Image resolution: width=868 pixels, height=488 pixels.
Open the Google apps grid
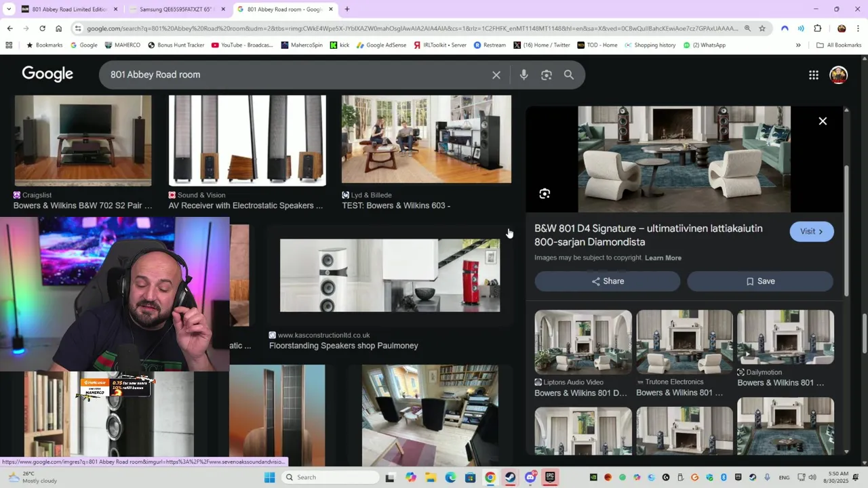click(x=814, y=75)
